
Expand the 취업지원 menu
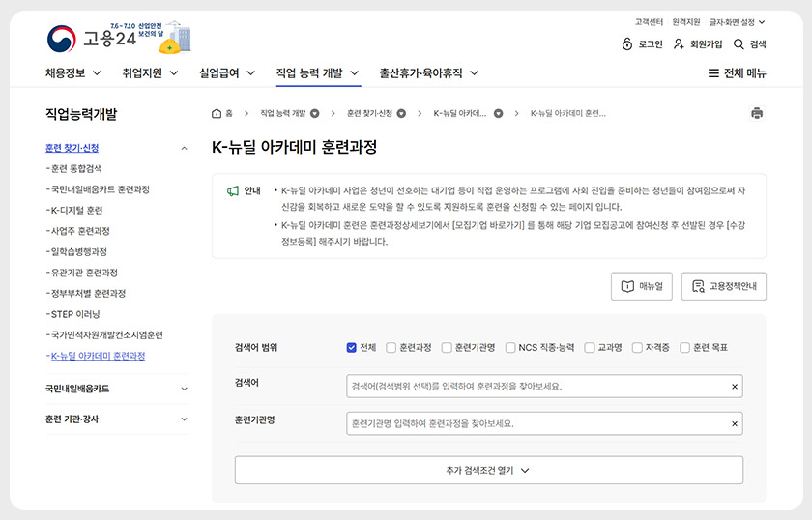click(x=150, y=73)
